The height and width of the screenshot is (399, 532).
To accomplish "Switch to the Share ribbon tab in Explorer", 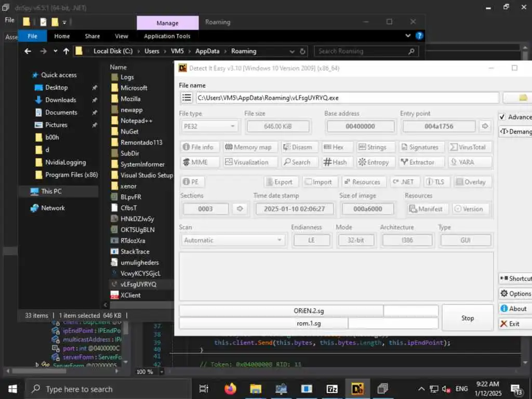I will [x=92, y=36].
